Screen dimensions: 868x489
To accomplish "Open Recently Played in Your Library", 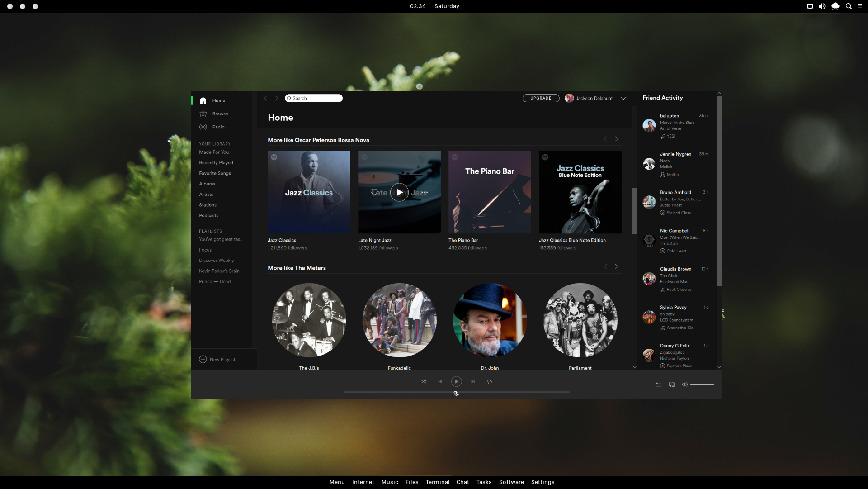I will 216,163.
